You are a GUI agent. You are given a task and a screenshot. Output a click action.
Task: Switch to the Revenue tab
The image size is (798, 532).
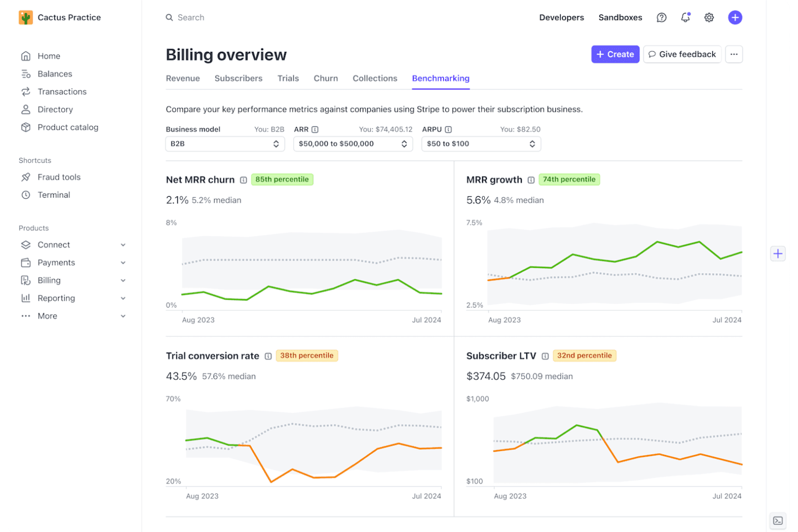click(x=183, y=78)
